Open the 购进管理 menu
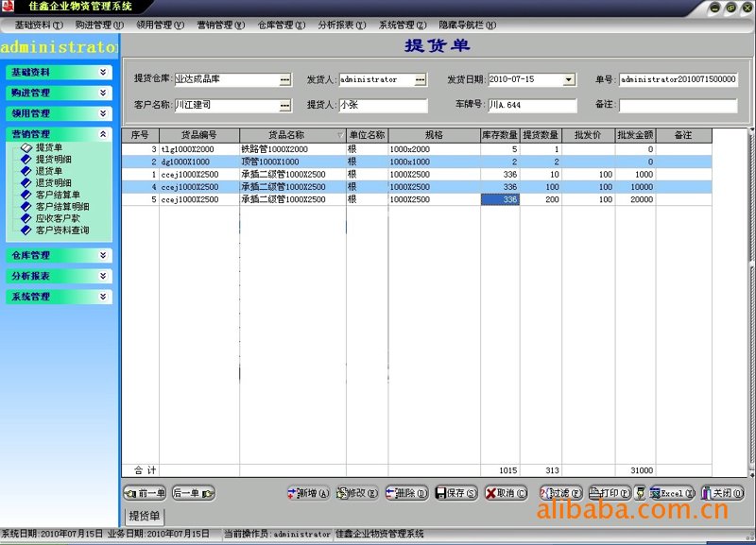Screen dimensions: 756x545 point(99,26)
